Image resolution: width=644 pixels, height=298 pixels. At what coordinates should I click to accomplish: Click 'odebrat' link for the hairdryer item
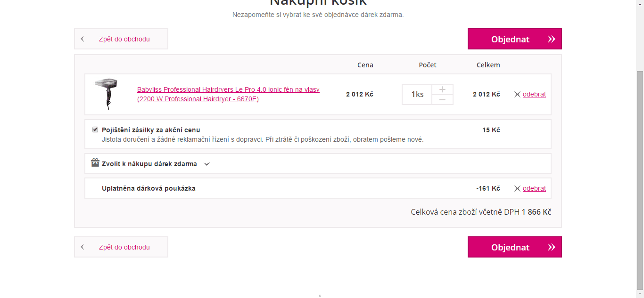(534, 94)
